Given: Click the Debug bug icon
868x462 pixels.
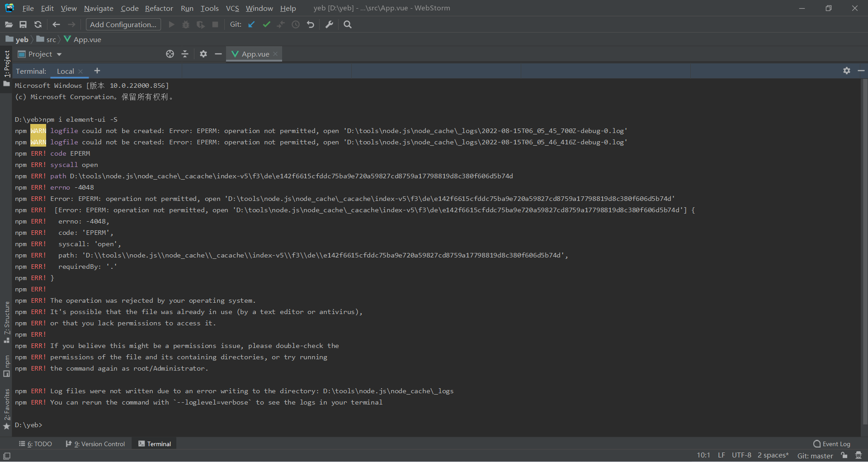Looking at the screenshot, I should [x=185, y=24].
